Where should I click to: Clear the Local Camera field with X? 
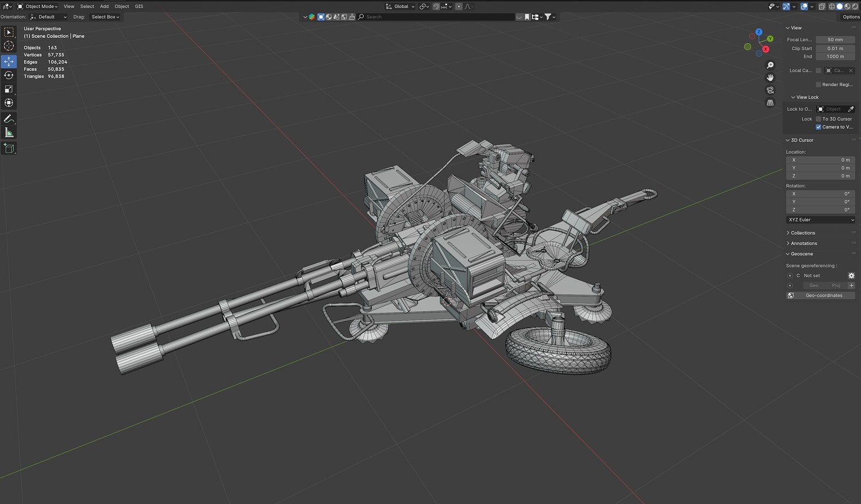tap(851, 71)
